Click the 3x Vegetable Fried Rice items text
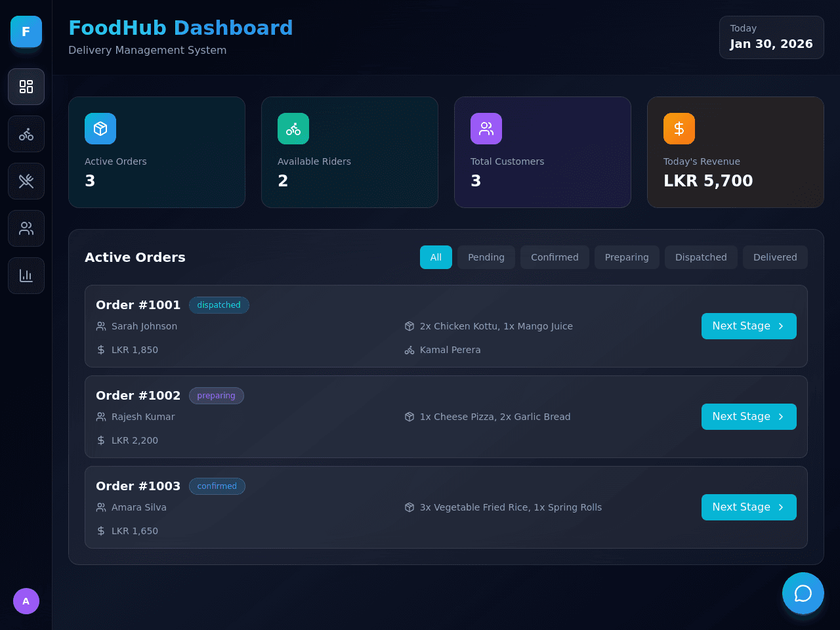 [x=511, y=507]
